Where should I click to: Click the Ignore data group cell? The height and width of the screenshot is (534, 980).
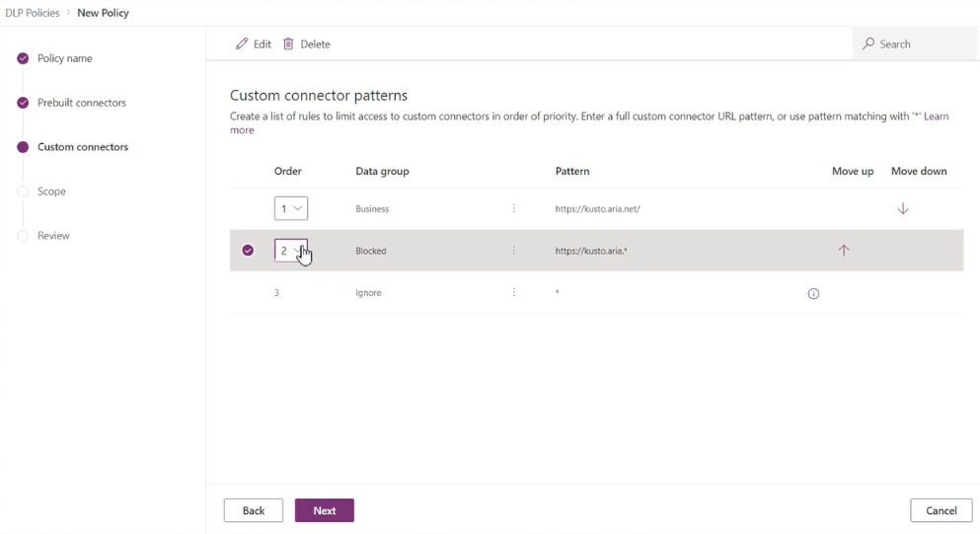[368, 292]
